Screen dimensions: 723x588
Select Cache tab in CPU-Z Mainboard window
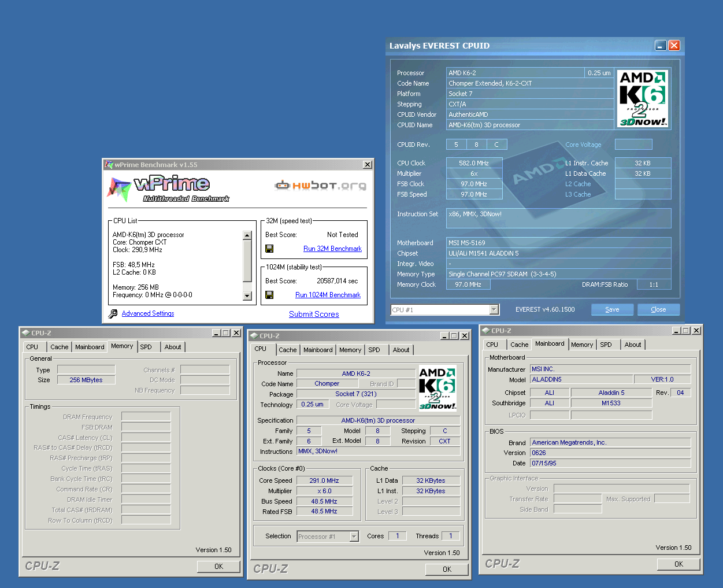click(x=519, y=345)
